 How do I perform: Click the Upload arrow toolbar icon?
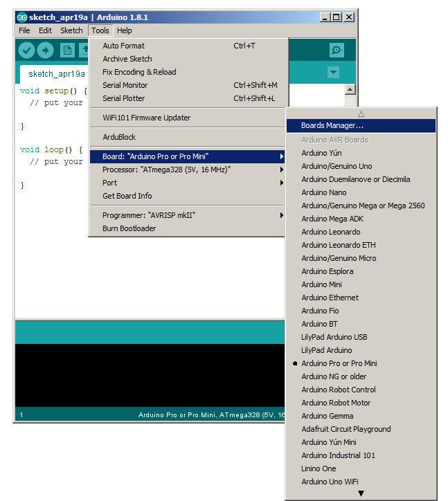pyautogui.click(x=45, y=50)
